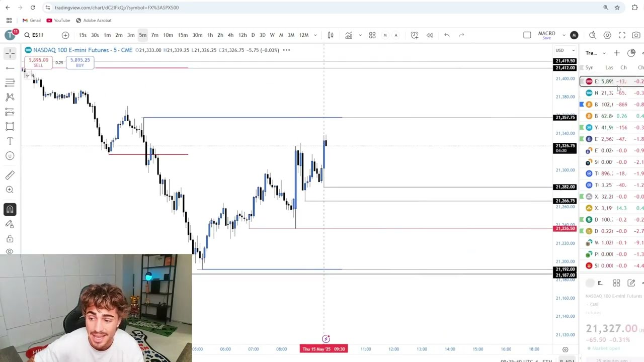
Task: Open the emoji icons tool
Action: 10,156
